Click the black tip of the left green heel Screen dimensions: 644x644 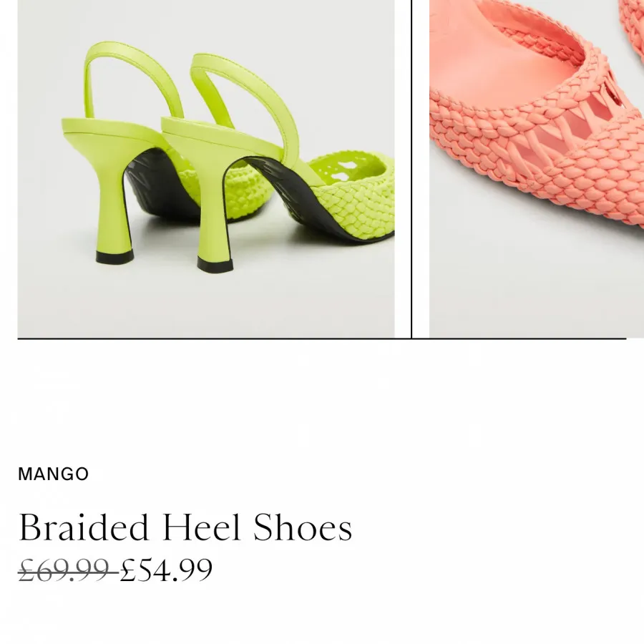114,256
